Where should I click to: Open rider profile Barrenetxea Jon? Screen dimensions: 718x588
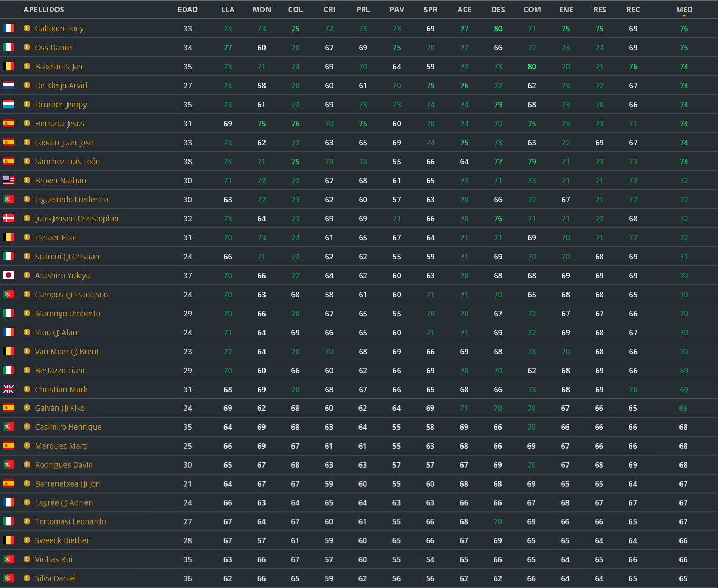(68, 484)
